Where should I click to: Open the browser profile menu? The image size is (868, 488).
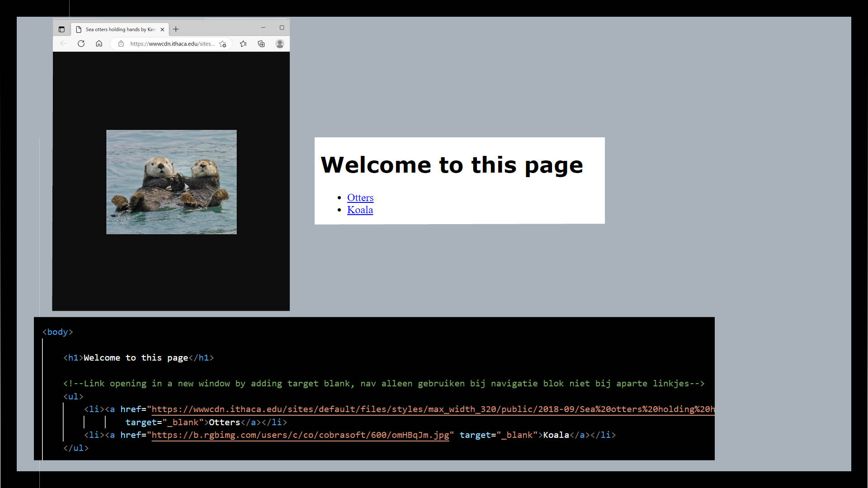pyautogui.click(x=280, y=44)
